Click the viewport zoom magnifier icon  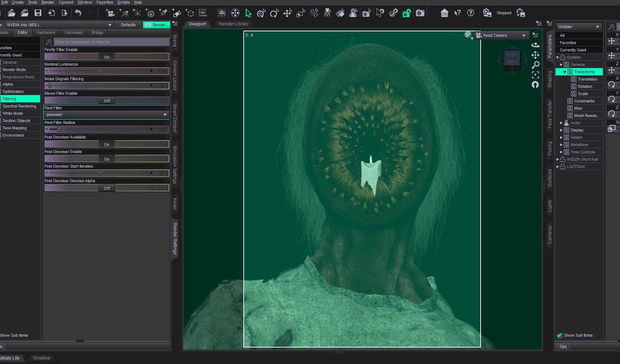(x=535, y=65)
